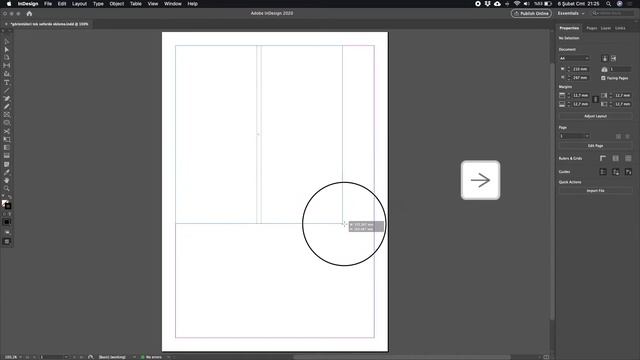
Task: Show rulers in Rulers & Grids
Action: coord(603,158)
